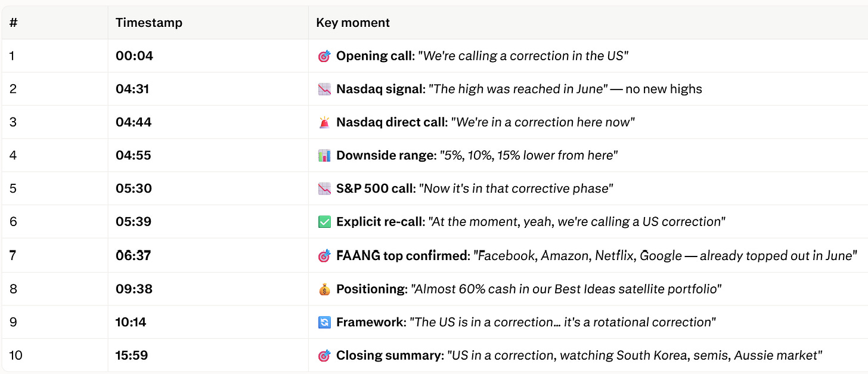The image size is (868, 374).
Task: Select the 15:59 timestamp
Action: 132,356
